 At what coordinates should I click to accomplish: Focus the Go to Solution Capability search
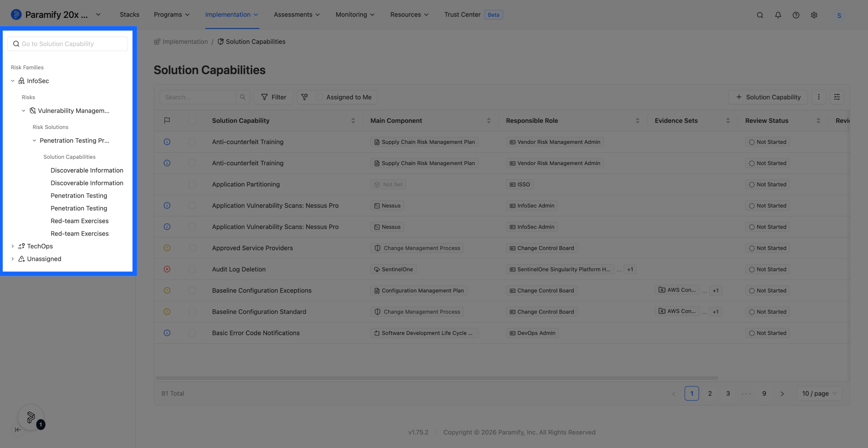68,44
